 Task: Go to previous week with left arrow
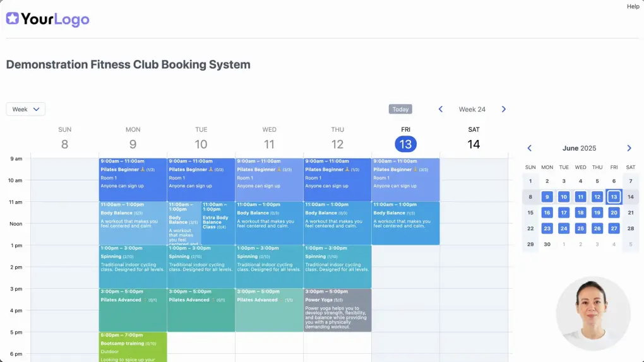tap(441, 109)
